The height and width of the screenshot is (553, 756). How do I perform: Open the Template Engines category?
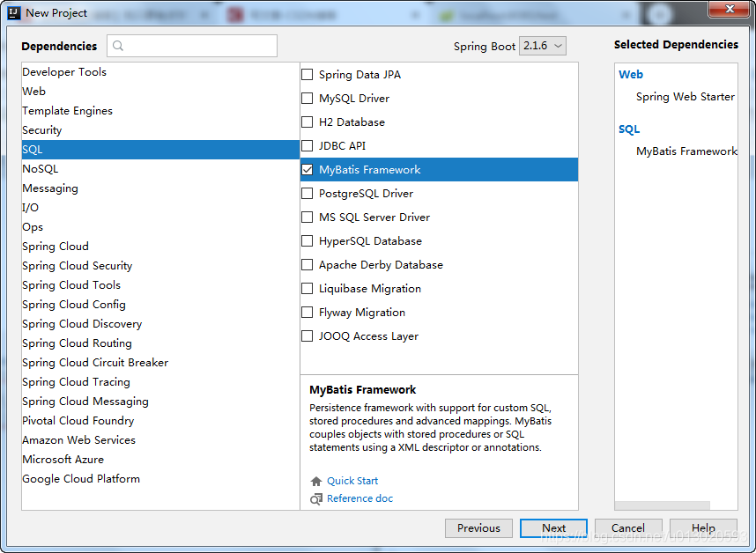160,111
